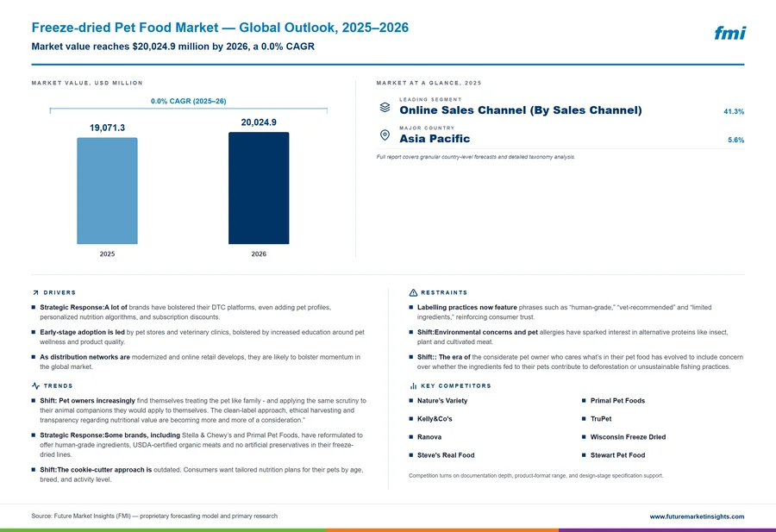Click the driver about DTC platforms

point(185,312)
